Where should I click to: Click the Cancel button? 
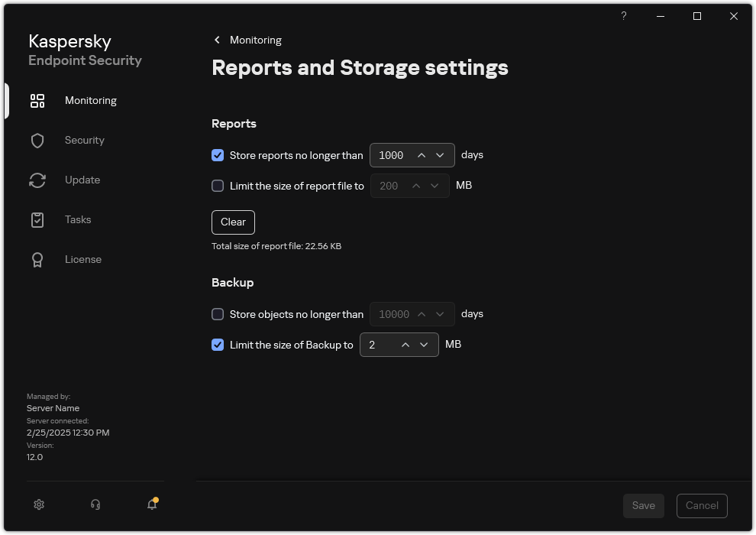pyautogui.click(x=702, y=505)
